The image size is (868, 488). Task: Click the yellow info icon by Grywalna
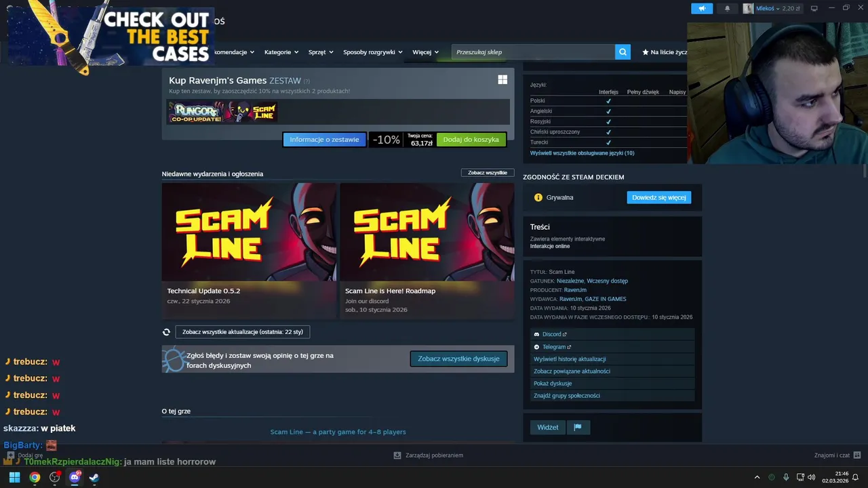click(x=538, y=197)
